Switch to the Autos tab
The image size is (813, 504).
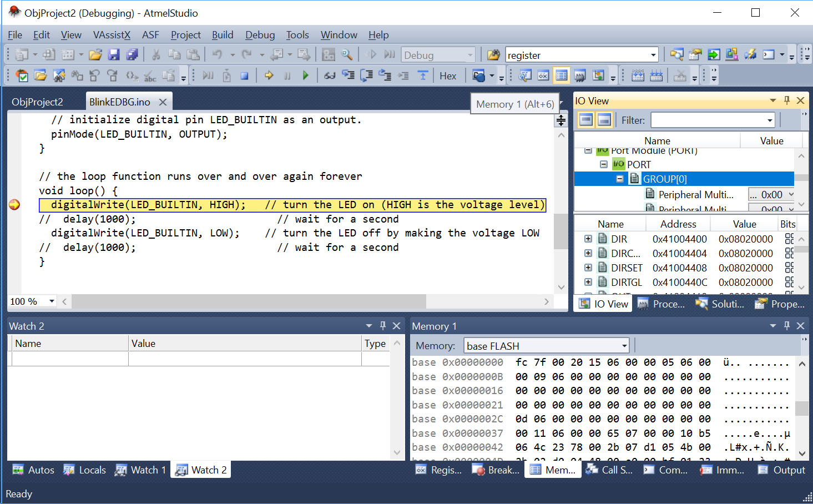click(x=34, y=470)
